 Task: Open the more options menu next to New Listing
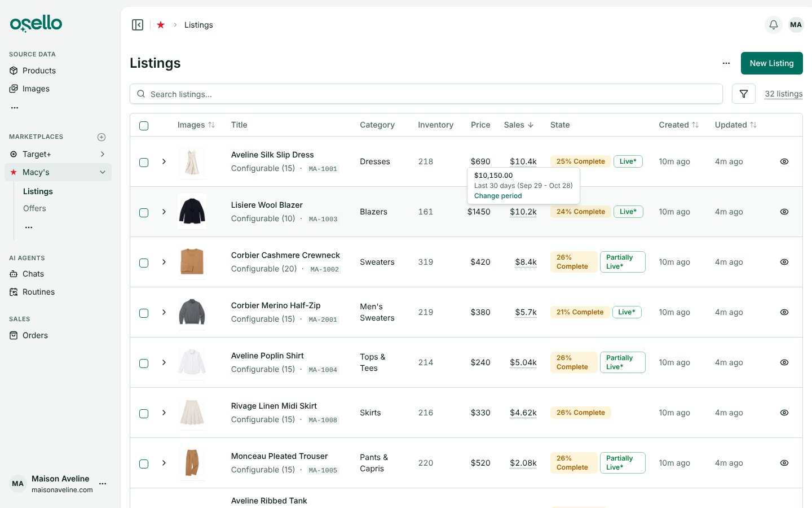pyautogui.click(x=726, y=63)
